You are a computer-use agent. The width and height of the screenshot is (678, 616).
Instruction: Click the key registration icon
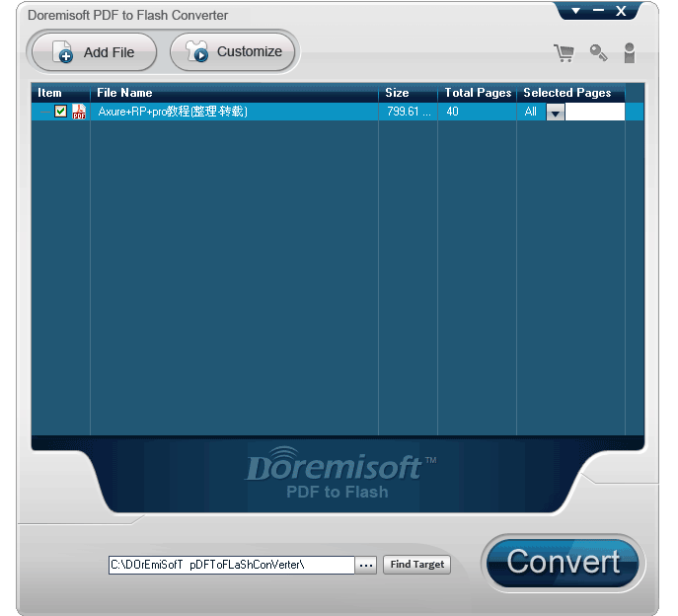click(598, 53)
